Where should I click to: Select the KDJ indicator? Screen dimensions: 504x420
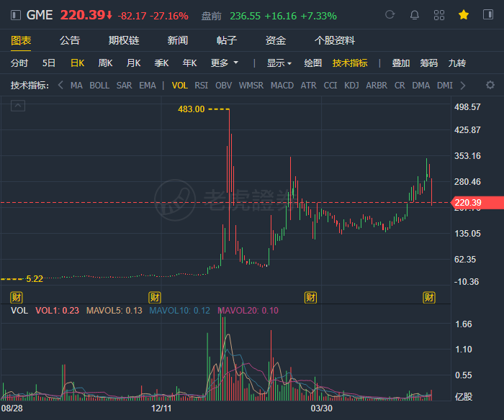pyautogui.click(x=351, y=86)
